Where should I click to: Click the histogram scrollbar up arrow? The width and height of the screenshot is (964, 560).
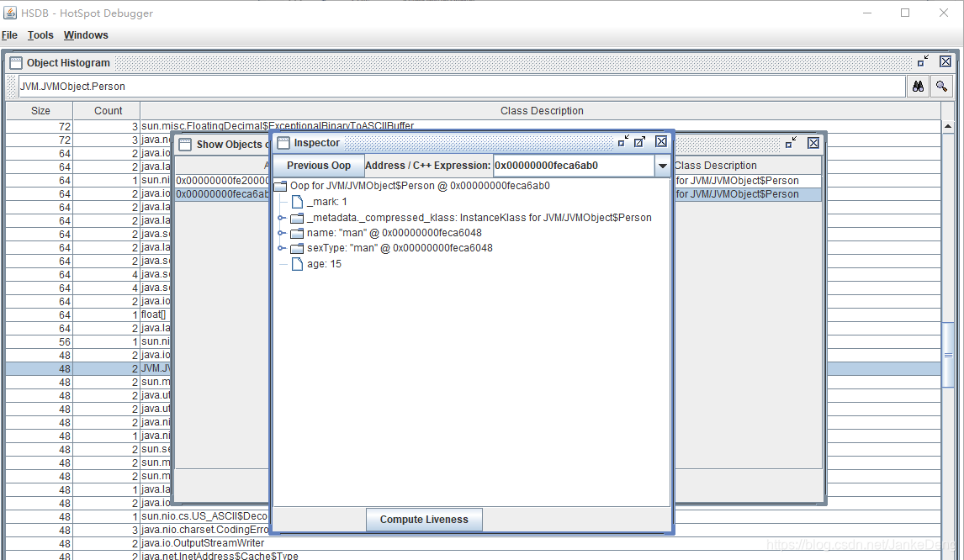point(947,126)
